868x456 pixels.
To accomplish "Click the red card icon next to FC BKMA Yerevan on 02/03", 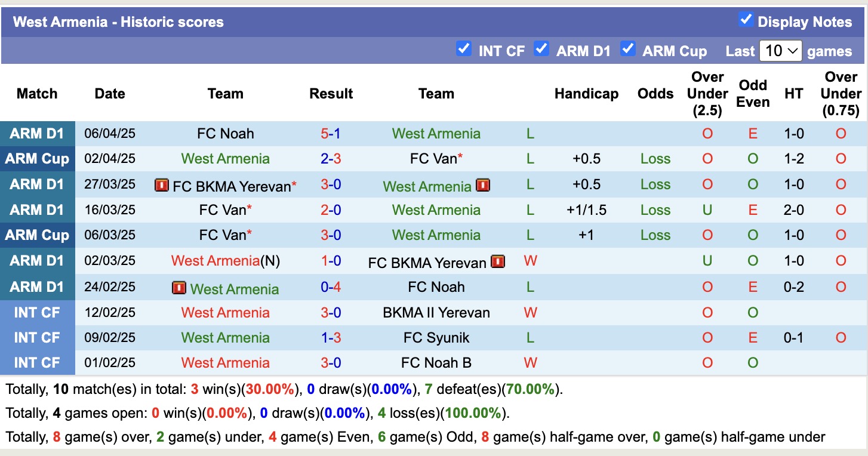I will point(498,261).
